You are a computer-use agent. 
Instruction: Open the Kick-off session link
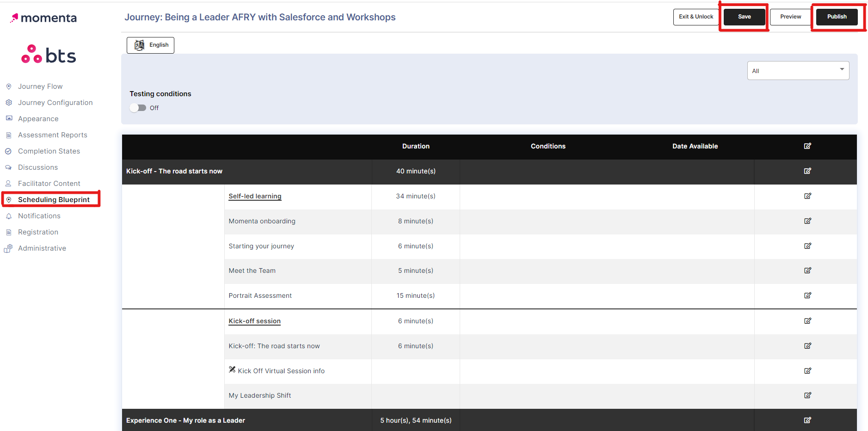coord(254,321)
